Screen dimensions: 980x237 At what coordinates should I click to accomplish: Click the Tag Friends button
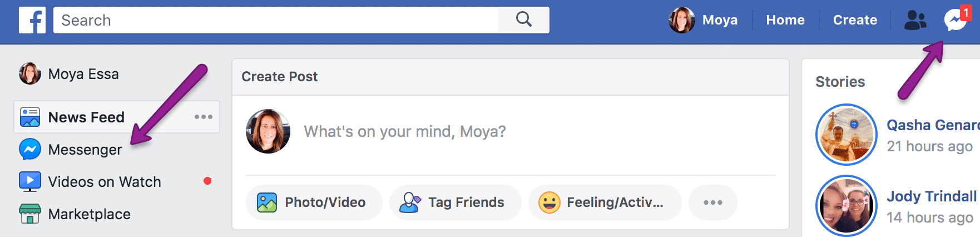coord(456,203)
